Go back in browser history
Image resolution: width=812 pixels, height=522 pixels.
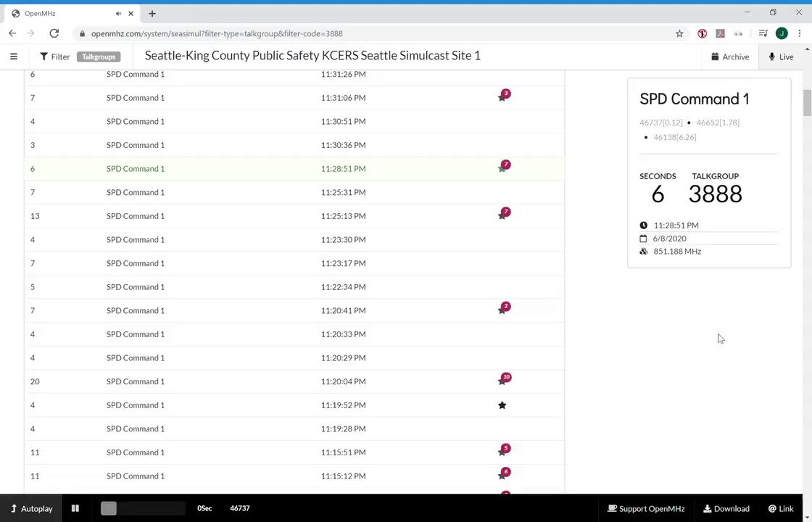(12, 33)
